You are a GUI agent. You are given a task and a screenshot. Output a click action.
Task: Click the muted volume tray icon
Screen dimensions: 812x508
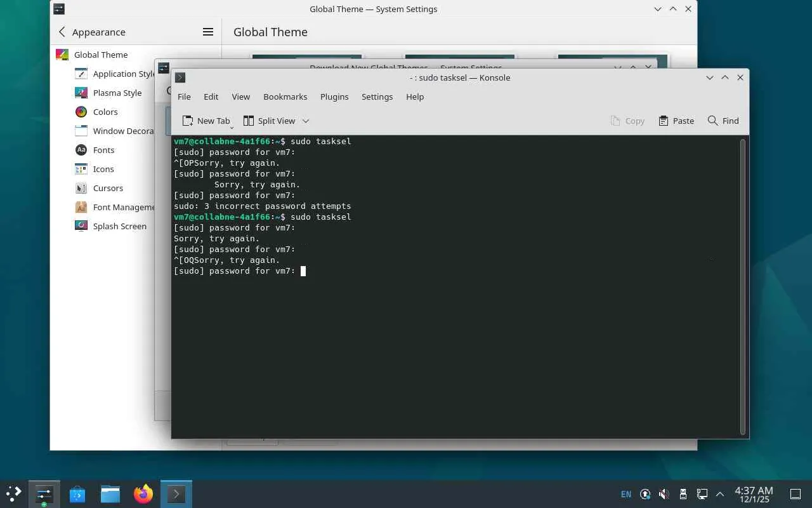[x=664, y=494]
